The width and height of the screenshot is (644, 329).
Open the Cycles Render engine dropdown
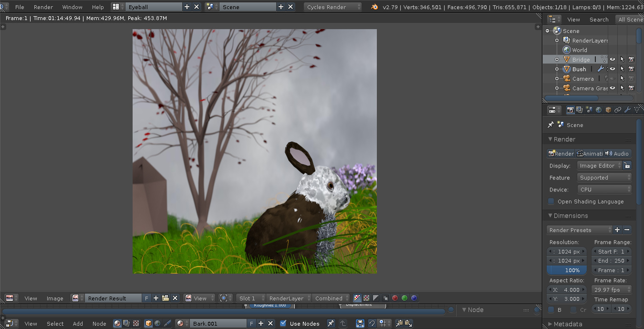coord(332,7)
